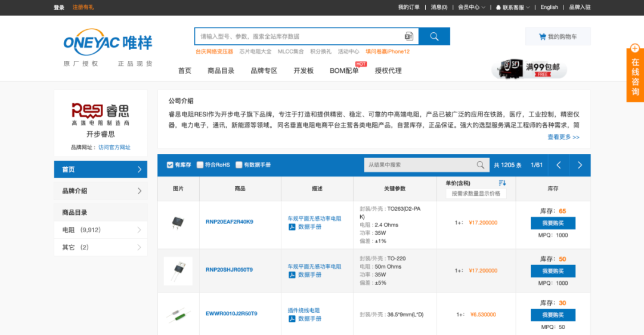The width and height of the screenshot is (644, 335).
Task: Click the RESI brand logo
Action: pos(101,114)
